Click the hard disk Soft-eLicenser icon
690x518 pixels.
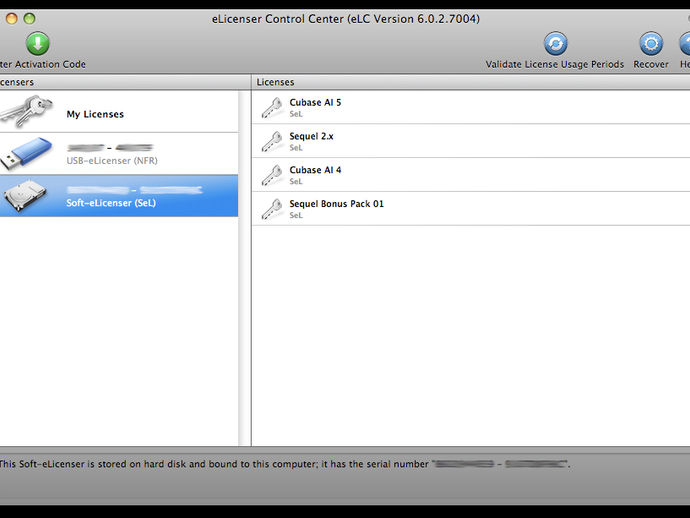point(25,195)
